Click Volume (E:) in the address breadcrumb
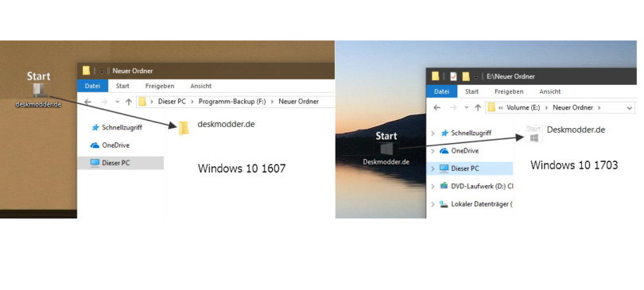This screenshot has height=290, width=644. pyautogui.click(x=523, y=107)
